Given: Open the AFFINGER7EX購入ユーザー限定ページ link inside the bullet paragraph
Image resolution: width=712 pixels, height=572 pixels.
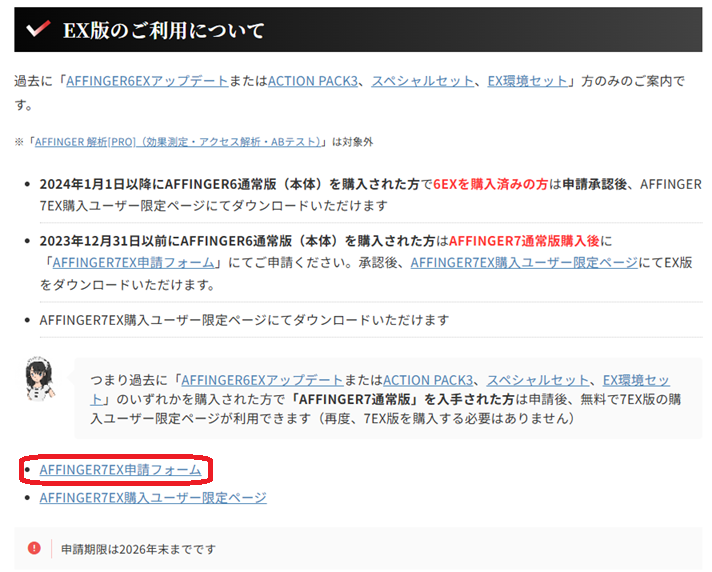Looking at the screenshot, I should pos(524,262).
